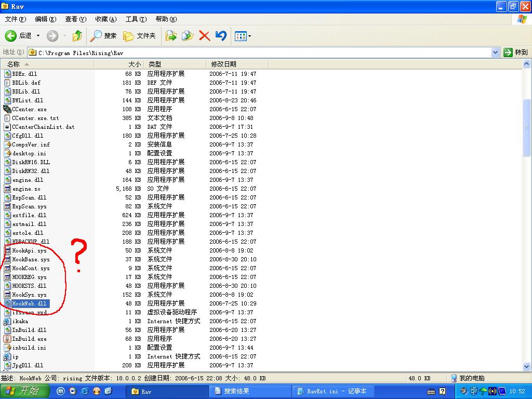Sort by the 名称 column header

click(47, 64)
